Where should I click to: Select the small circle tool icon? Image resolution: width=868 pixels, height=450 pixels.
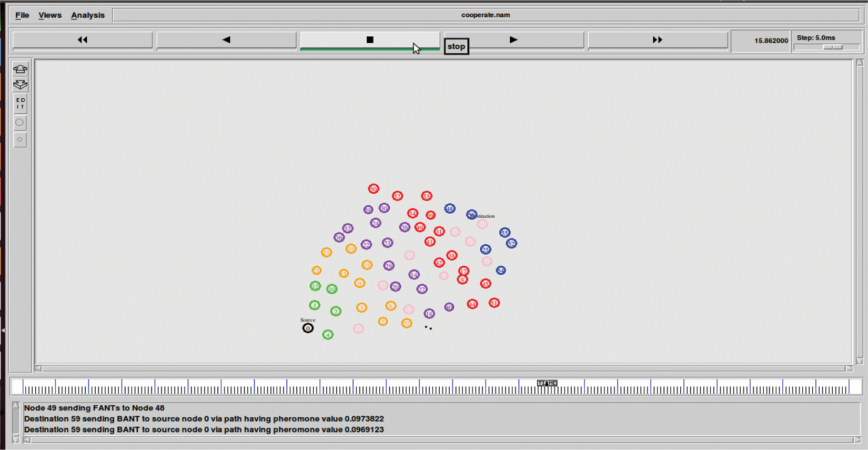click(x=20, y=139)
